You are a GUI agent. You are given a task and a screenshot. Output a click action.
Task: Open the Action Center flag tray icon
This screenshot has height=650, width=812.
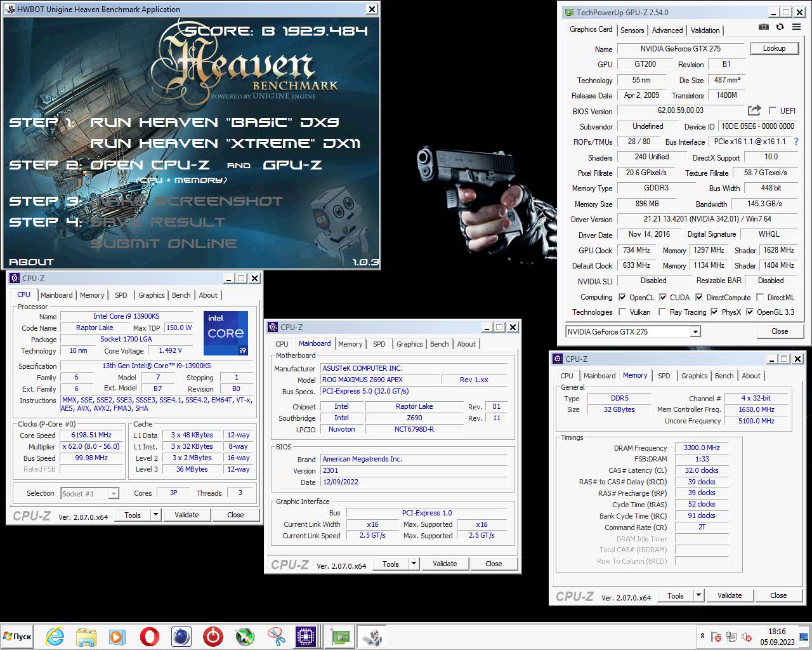coord(716,636)
